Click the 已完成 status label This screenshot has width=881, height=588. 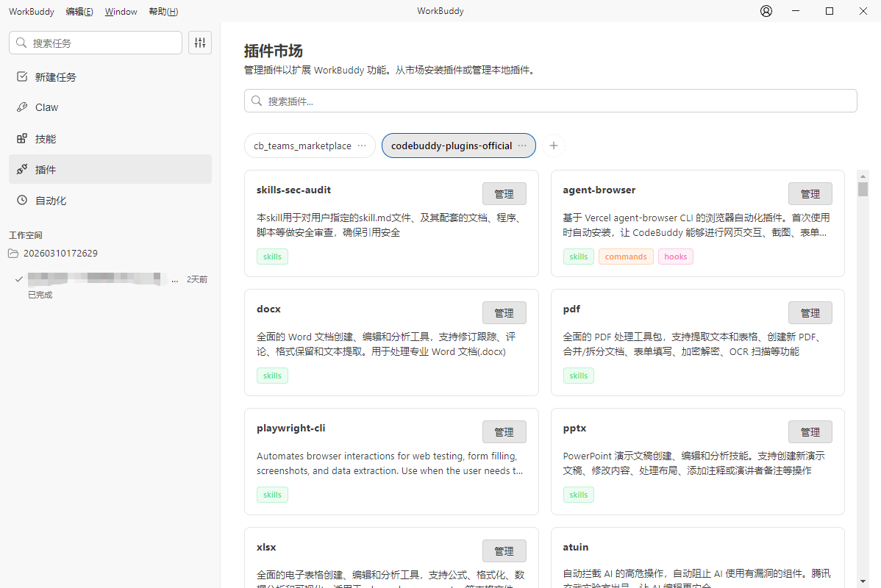(40, 295)
